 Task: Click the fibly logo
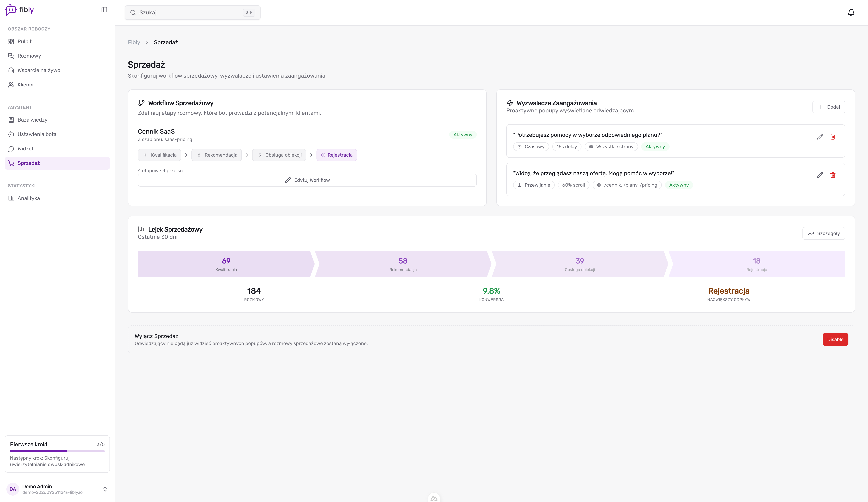(20, 10)
